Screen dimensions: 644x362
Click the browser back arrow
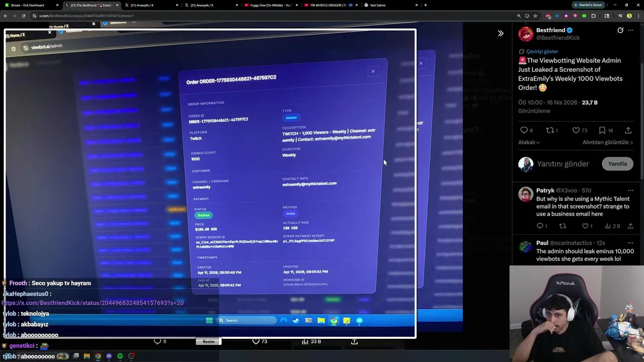(x=5, y=16)
